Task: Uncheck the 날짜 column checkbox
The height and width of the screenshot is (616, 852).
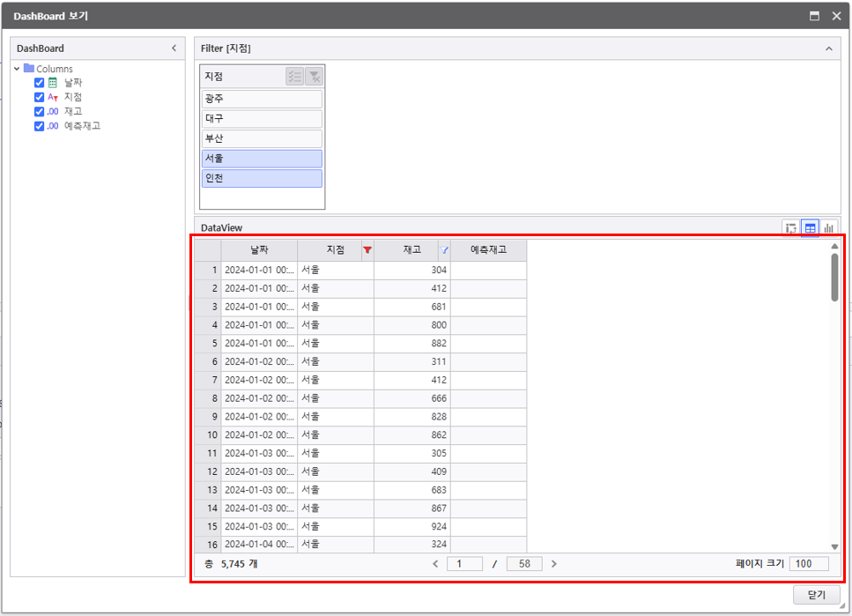Action: pos(39,83)
